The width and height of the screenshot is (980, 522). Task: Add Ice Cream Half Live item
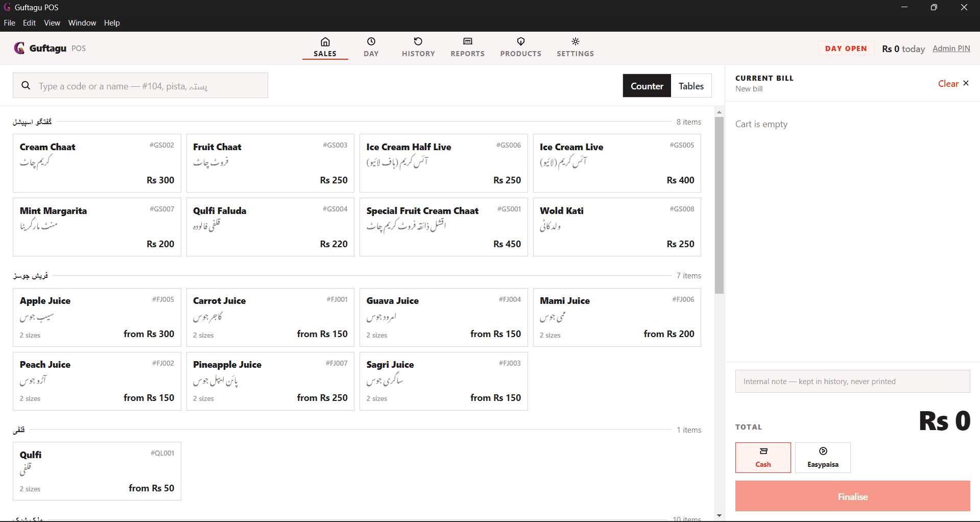[444, 163]
